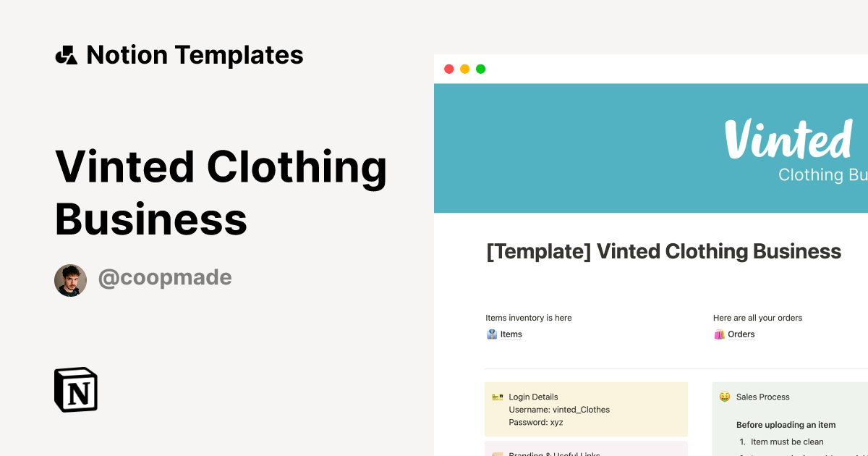Click the 'Item must be clean' list entry
The height and width of the screenshot is (456, 868).
(788, 442)
